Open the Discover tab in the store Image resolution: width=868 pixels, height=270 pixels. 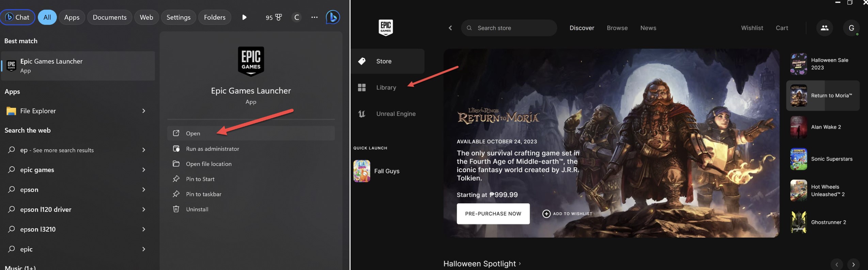point(582,28)
